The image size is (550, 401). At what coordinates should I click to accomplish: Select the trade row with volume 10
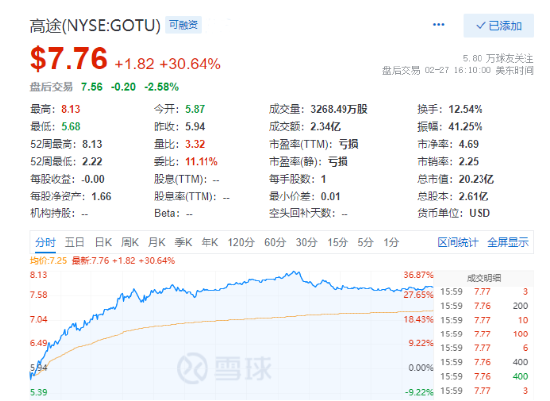tap(484, 320)
